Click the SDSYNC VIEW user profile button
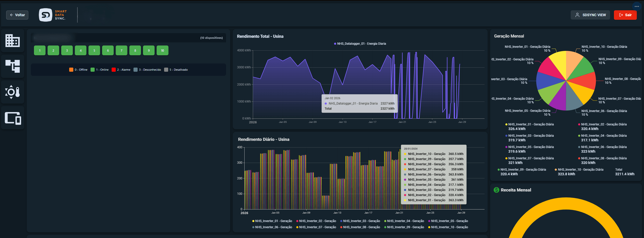 pyautogui.click(x=590, y=15)
